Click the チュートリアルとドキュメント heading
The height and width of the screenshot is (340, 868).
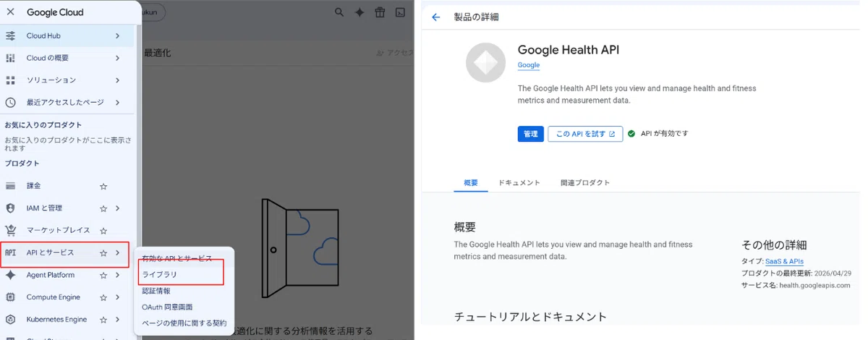[x=530, y=316]
